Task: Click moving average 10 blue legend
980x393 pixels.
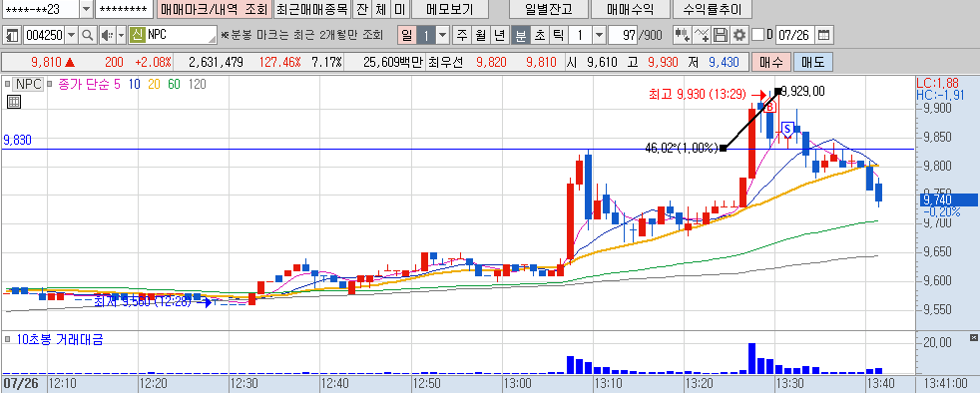Action: (x=134, y=84)
